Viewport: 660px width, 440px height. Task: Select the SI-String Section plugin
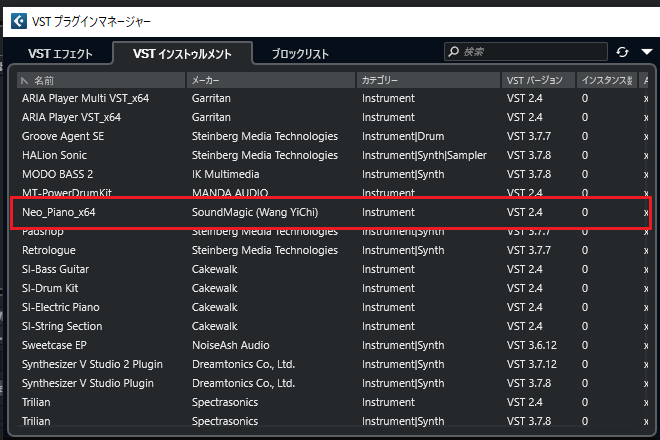[x=333, y=326]
